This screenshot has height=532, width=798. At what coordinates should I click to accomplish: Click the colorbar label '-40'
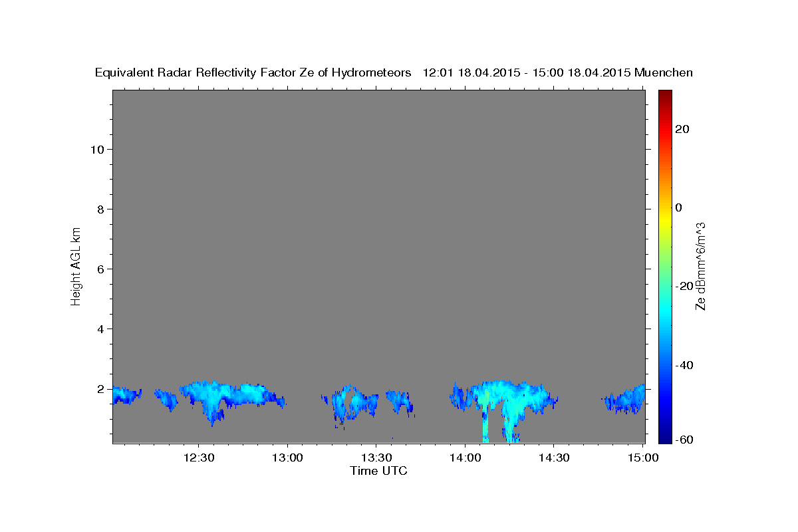point(685,365)
